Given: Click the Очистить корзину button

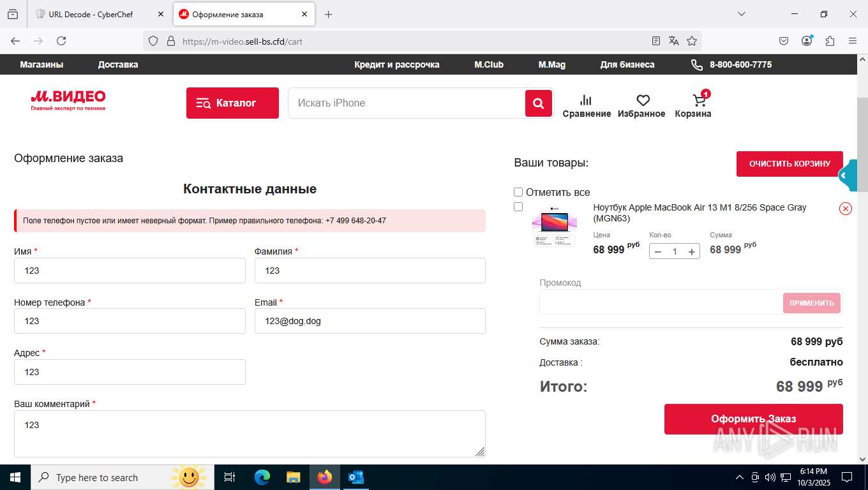Looking at the screenshot, I should (x=789, y=164).
